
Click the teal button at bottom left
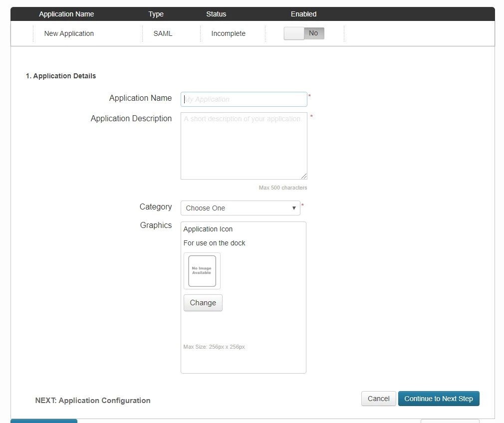pyautogui.click(x=43, y=421)
